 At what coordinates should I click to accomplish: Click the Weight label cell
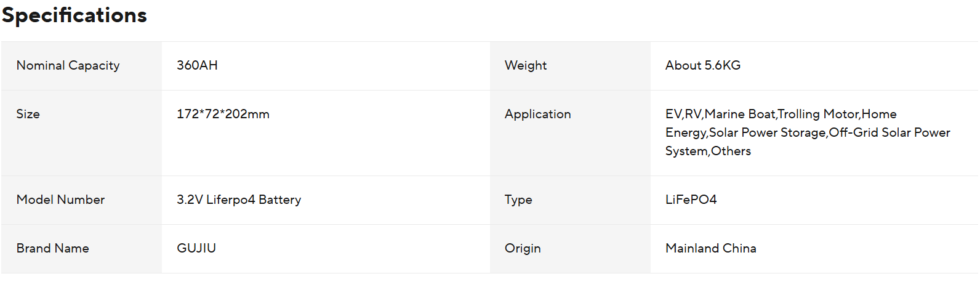(526, 65)
